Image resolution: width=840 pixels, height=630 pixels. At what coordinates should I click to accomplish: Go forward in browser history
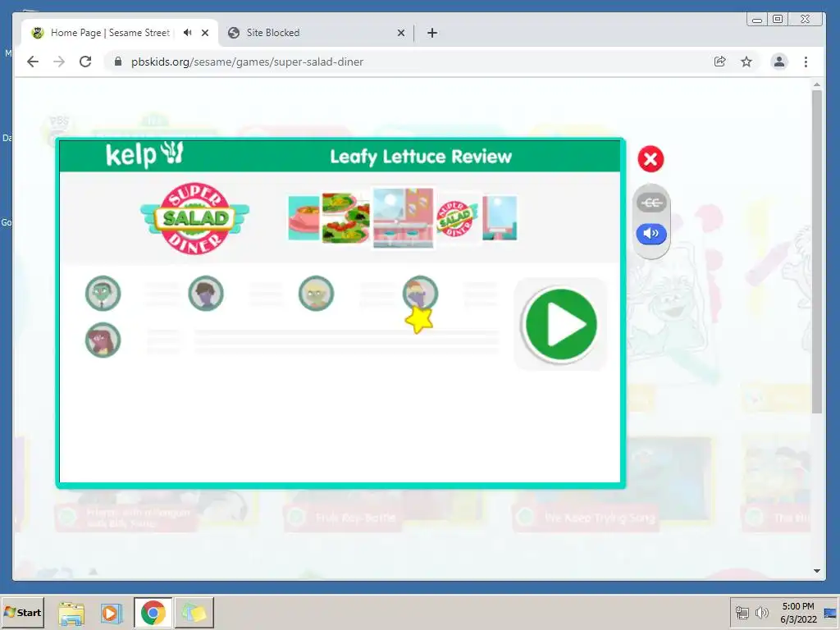(59, 62)
